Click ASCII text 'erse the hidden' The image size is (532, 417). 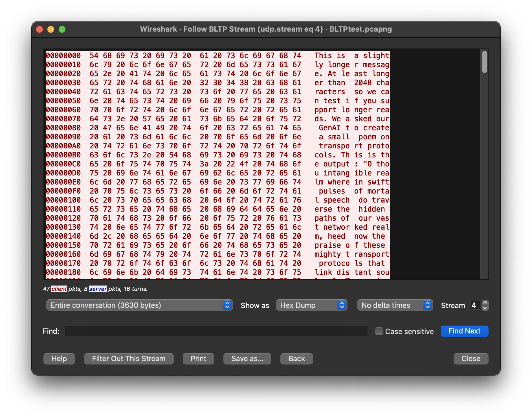[x=350, y=209]
